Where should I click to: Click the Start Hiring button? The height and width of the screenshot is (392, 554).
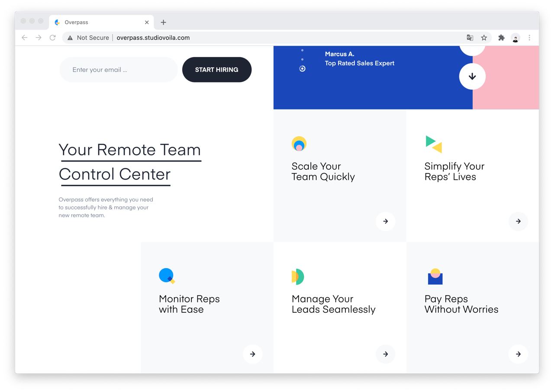coord(217,70)
